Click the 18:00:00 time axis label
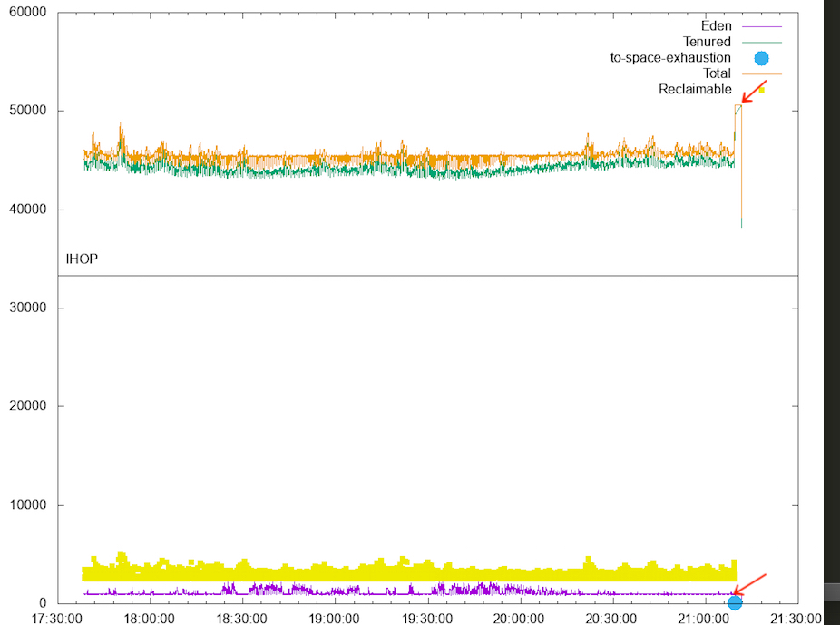Viewport: 840px width, 625px height. (149, 619)
